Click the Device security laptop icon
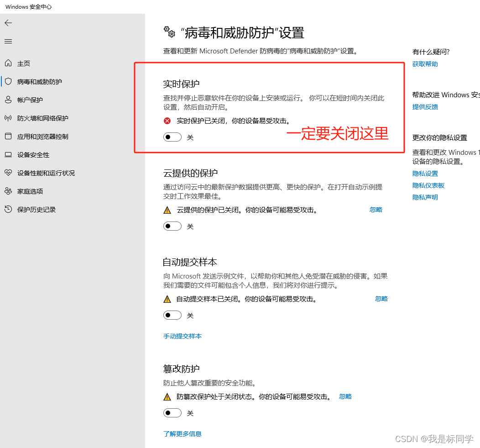480x448 pixels. [8, 155]
